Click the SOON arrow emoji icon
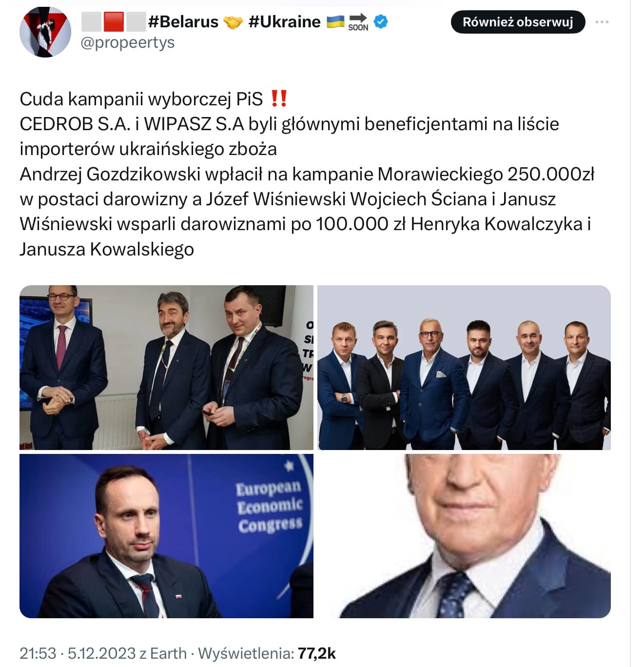Viewport: 644px width, 667px height. [x=358, y=22]
